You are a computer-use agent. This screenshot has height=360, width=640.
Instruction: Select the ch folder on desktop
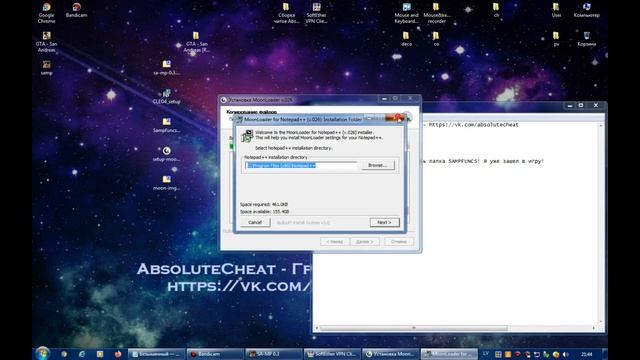click(x=496, y=10)
